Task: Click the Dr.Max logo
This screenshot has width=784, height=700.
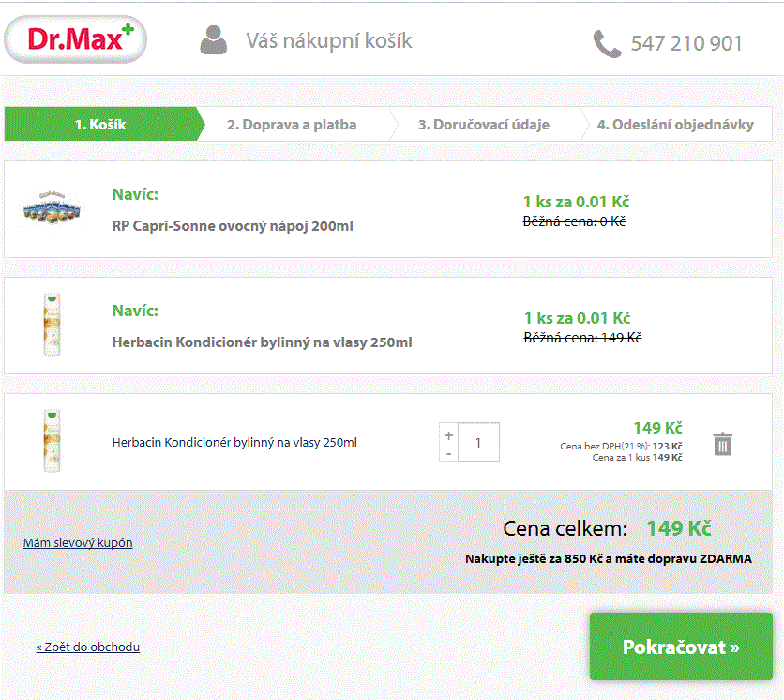Action: [76, 39]
